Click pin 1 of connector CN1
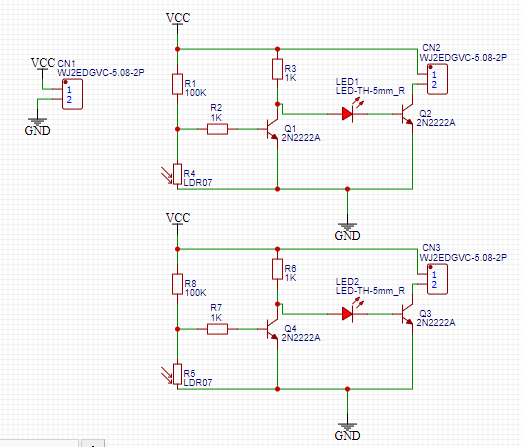521x447 pixels. click(69, 89)
